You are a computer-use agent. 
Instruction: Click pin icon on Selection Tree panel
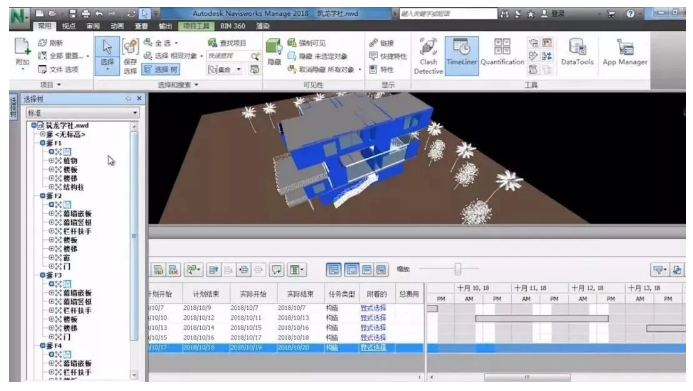pyautogui.click(x=129, y=99)
